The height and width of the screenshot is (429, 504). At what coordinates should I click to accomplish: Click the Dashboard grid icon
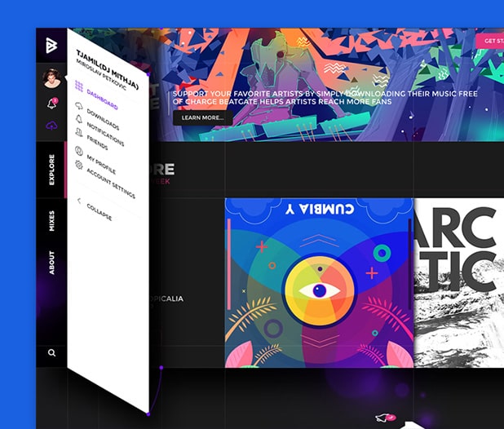[x=79, y=86]
